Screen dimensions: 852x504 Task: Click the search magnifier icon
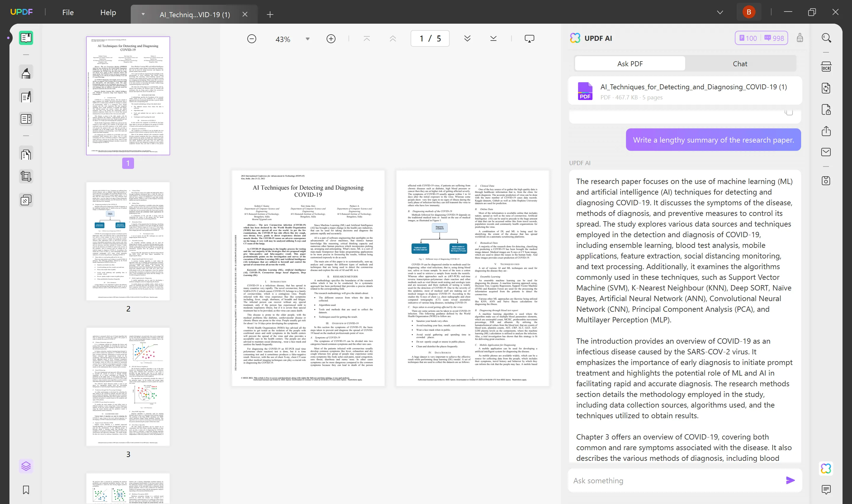point(826,38)
